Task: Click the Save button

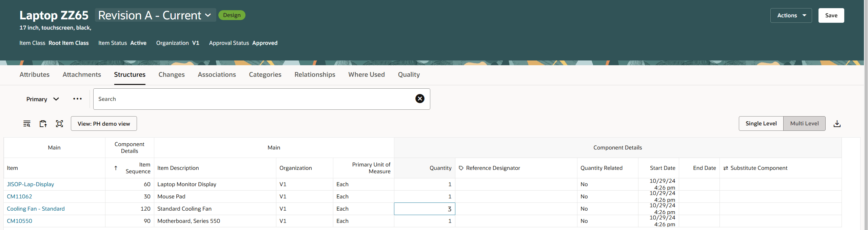Action: point(831,15)
